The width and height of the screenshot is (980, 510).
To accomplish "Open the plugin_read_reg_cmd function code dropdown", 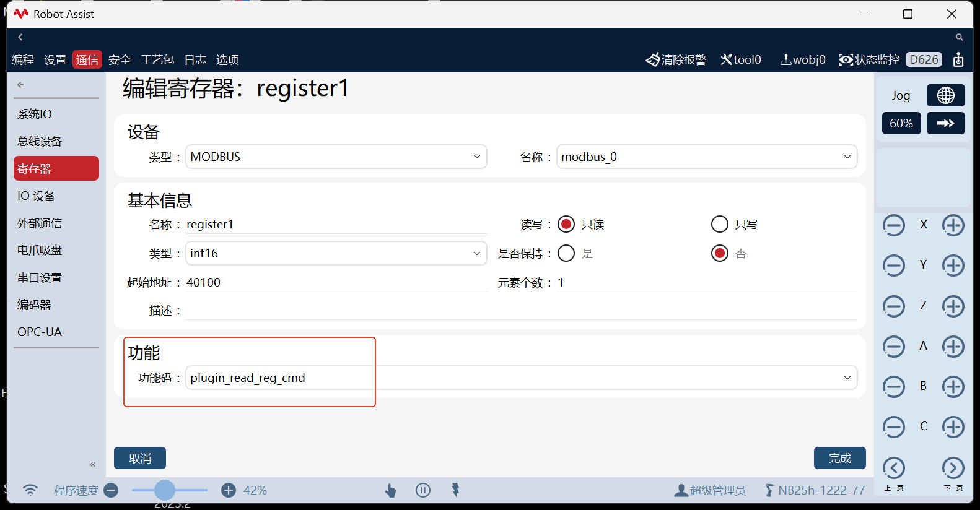I will click(x=521, y=378).
